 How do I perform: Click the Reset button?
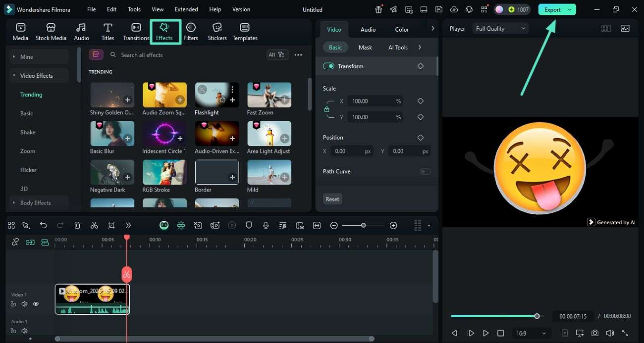[x=332, y=199]
